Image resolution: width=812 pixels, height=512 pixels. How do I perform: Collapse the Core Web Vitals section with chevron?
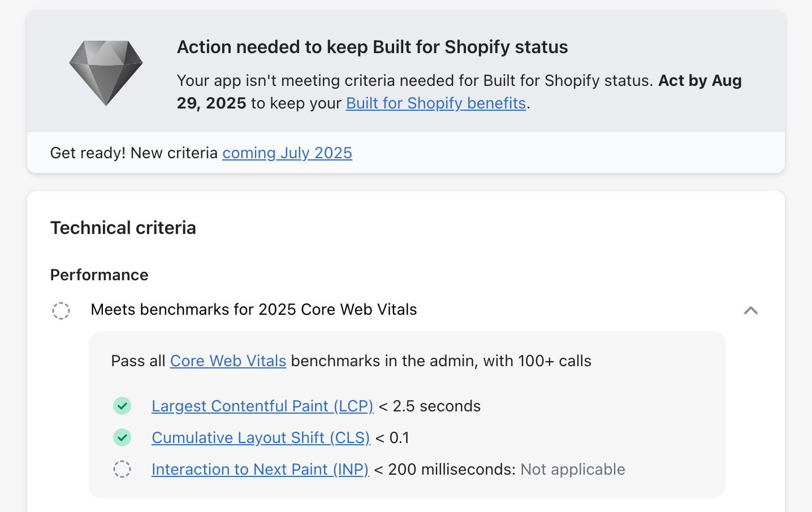751,310
